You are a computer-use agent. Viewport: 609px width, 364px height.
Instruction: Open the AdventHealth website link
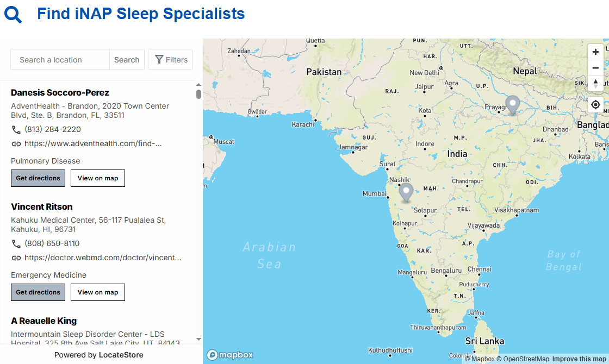93,144
